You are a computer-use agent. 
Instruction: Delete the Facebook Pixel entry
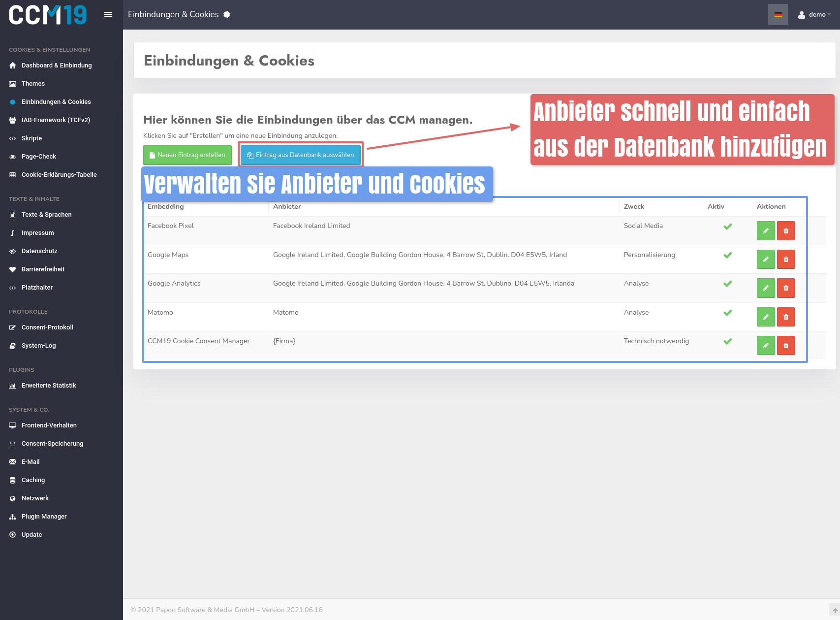pyautogui.click(x=786, y=231)
